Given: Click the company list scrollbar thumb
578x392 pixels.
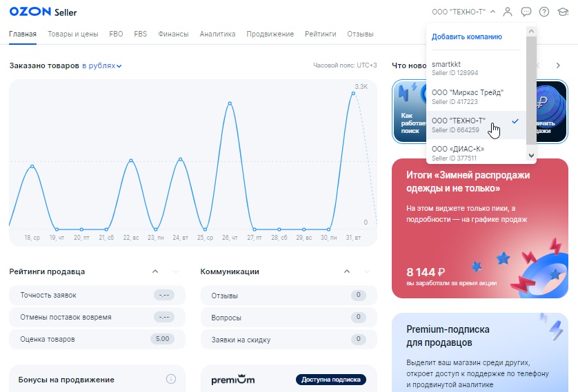Looking at the screenshot, I should click(x=531, y=90).
